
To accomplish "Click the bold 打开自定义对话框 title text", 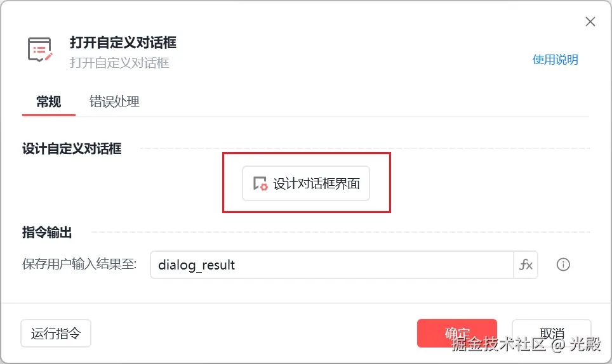I will [x=123, y=42].
